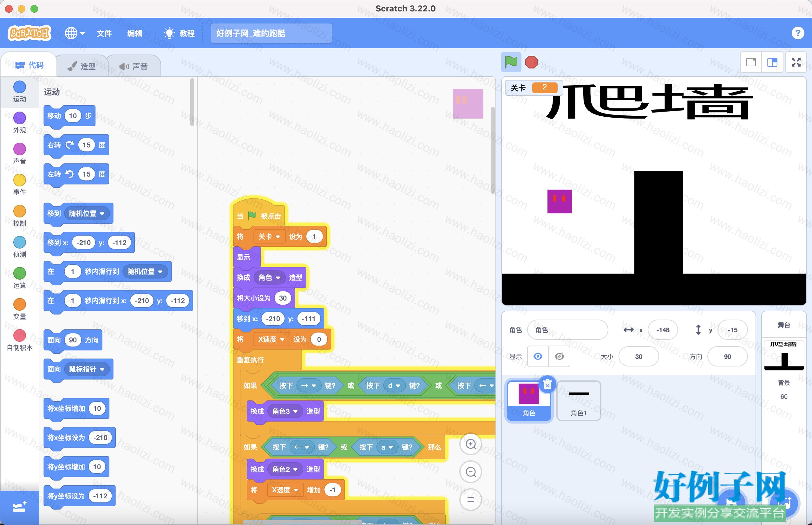
Task: Select the 代码 tab
Action: 29,65
